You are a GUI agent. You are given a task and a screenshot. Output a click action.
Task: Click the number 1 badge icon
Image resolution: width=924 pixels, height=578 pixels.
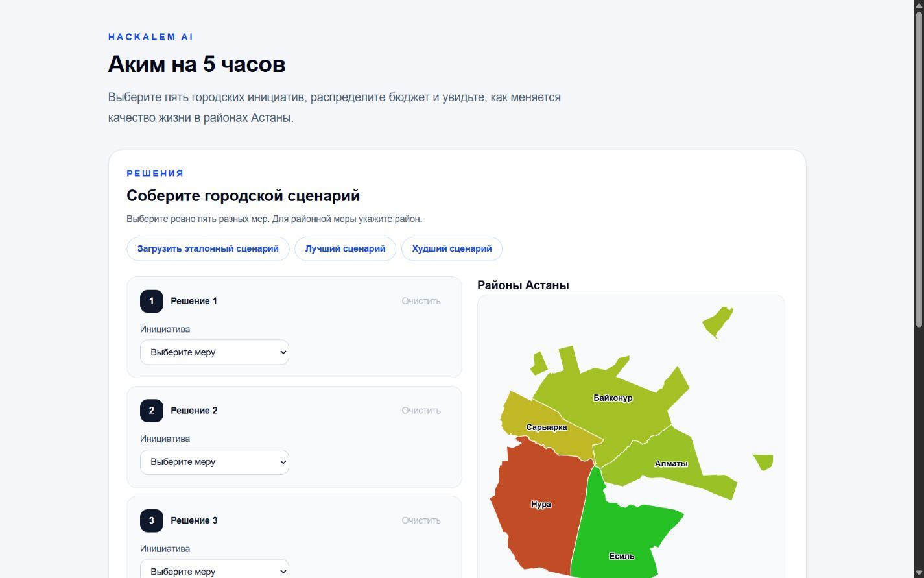click(x=152, y=301)
